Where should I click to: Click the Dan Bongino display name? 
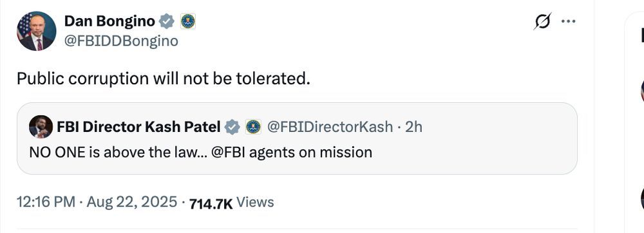109,21
